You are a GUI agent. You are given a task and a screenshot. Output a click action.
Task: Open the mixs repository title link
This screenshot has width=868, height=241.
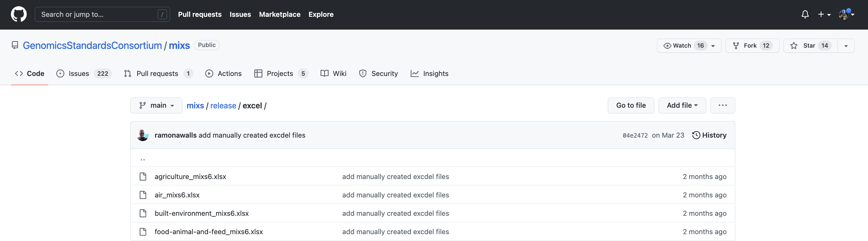click(179, 45)
